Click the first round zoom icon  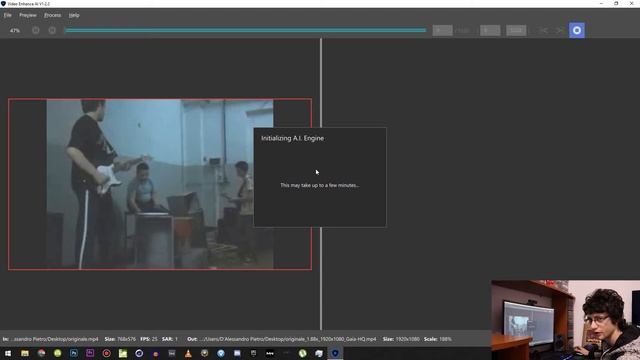coord(36,30)
